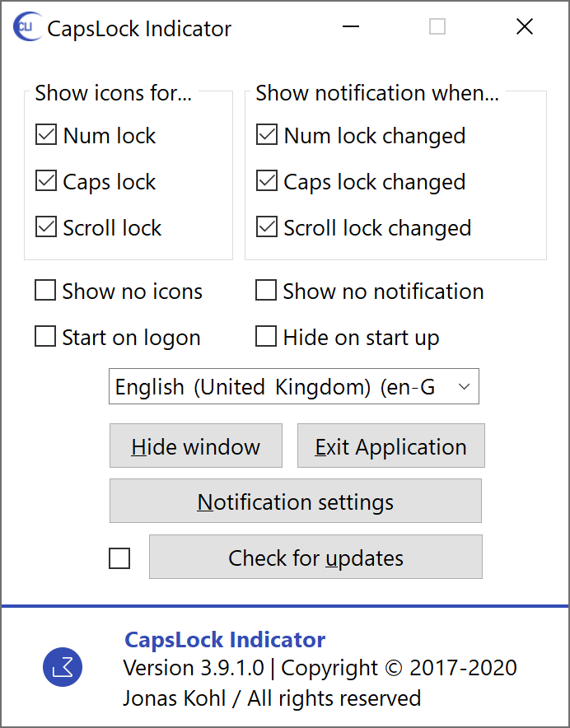Check the Start on logon box
This screenshot has height=728, width=570.
[x=45, y=337]
